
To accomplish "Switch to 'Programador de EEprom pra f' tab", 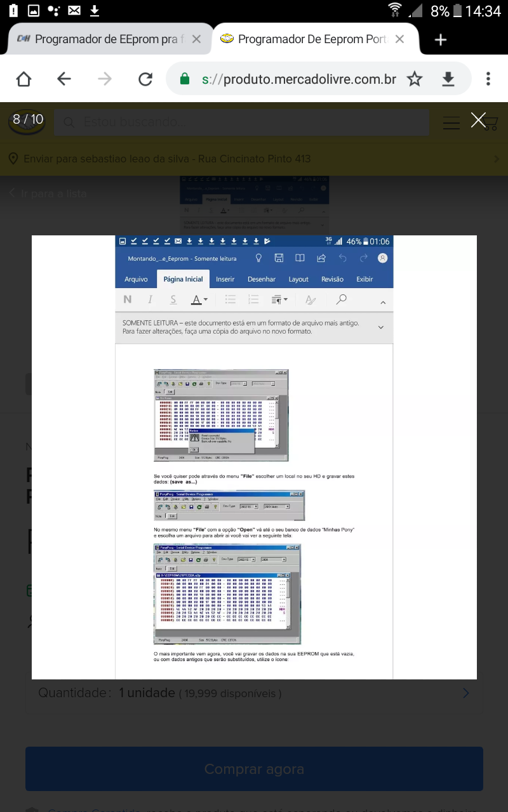I will tap(108, 39).
